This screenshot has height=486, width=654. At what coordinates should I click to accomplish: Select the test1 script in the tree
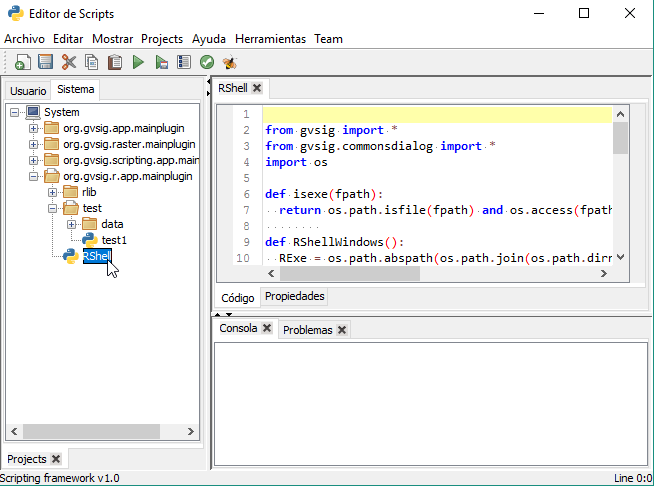tap(114, 240)
